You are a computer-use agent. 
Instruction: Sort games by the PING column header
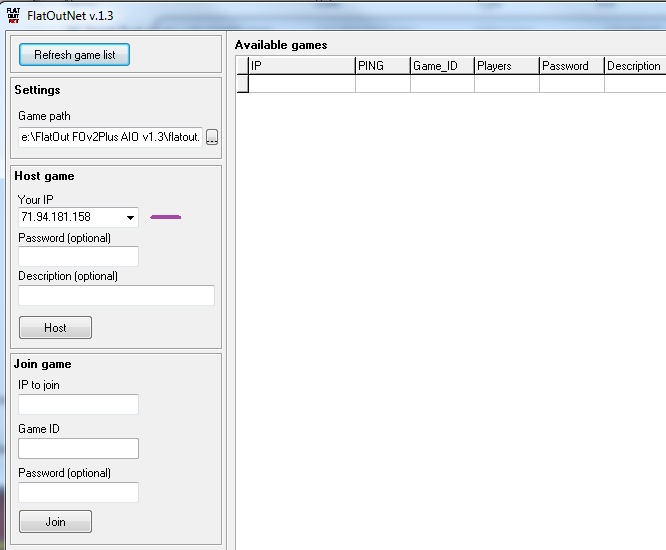click(x=383, y=65)
